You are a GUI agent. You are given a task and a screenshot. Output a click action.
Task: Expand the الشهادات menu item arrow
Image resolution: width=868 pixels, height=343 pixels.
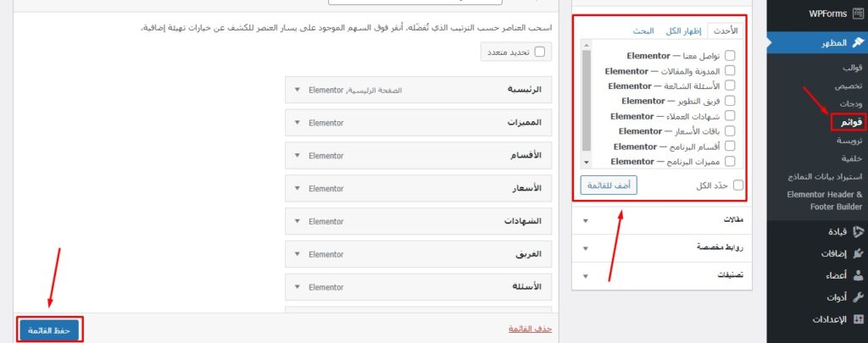(x=298, y=221)
